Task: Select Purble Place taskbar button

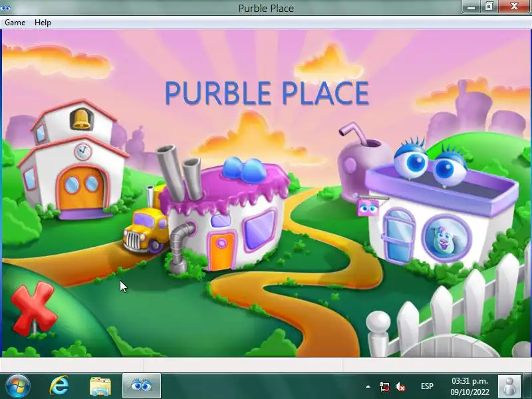Action: click(x=142, y=386)
